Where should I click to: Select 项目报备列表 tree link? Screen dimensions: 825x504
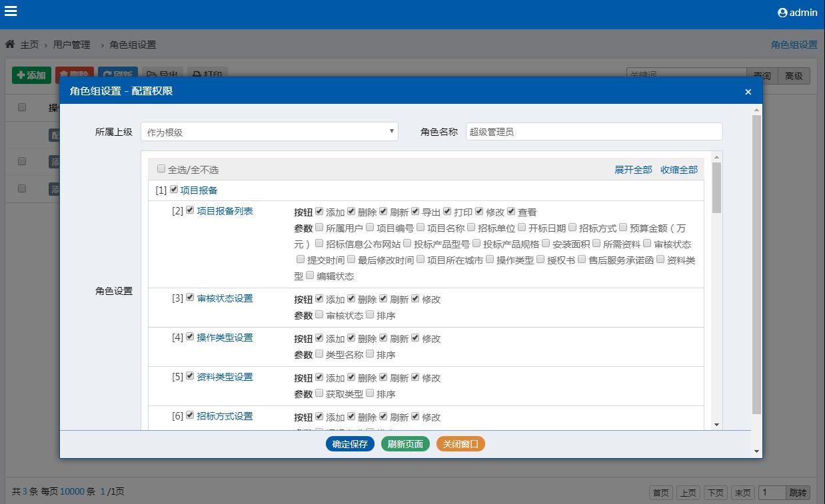(225, 211)
